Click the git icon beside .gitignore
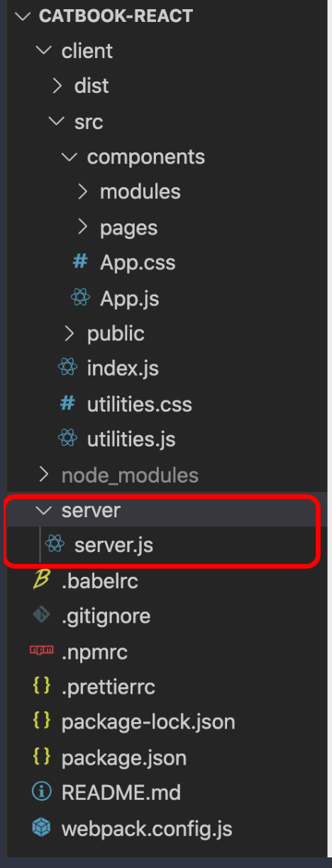Image resolution: width=332 pixels, height=868 pixels. [x=42, y=616]
